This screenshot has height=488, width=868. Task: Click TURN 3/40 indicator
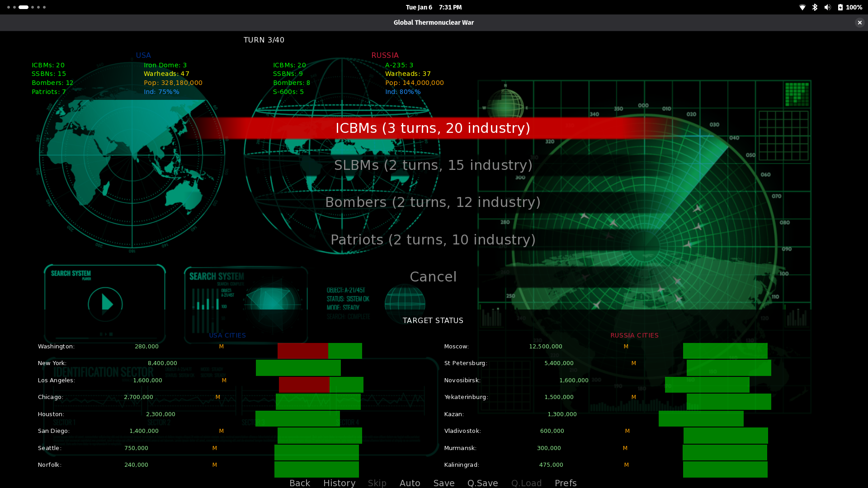264,40
